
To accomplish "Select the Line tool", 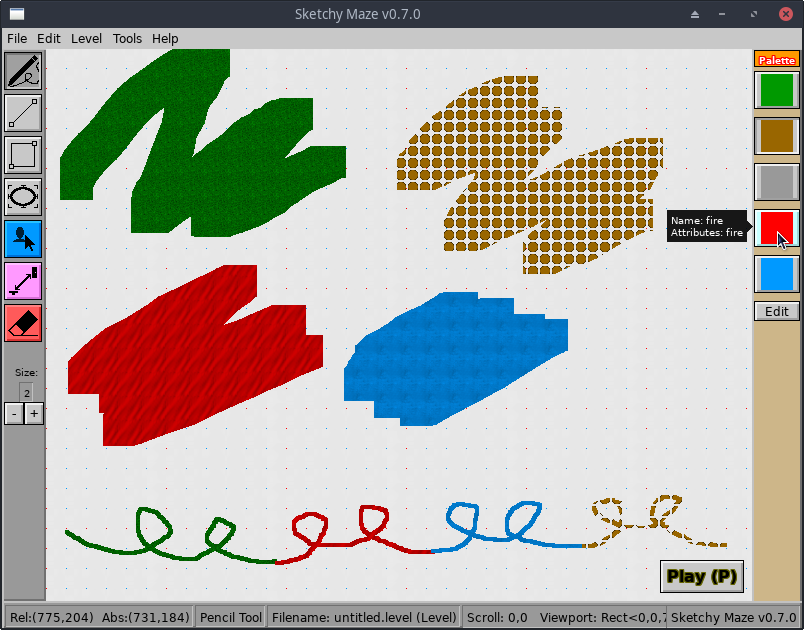I will [23, 113].
